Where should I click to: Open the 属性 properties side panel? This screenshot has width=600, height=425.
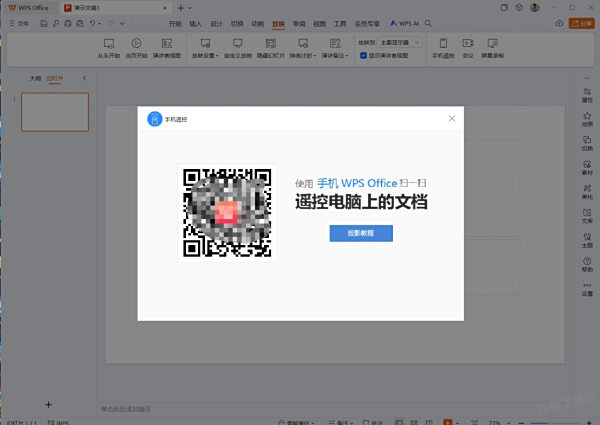587,95
